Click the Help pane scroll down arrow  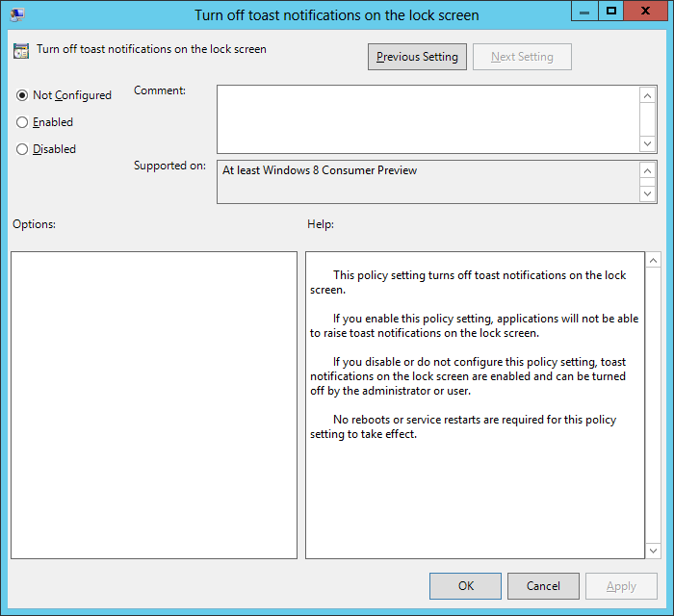coord(653,551)
